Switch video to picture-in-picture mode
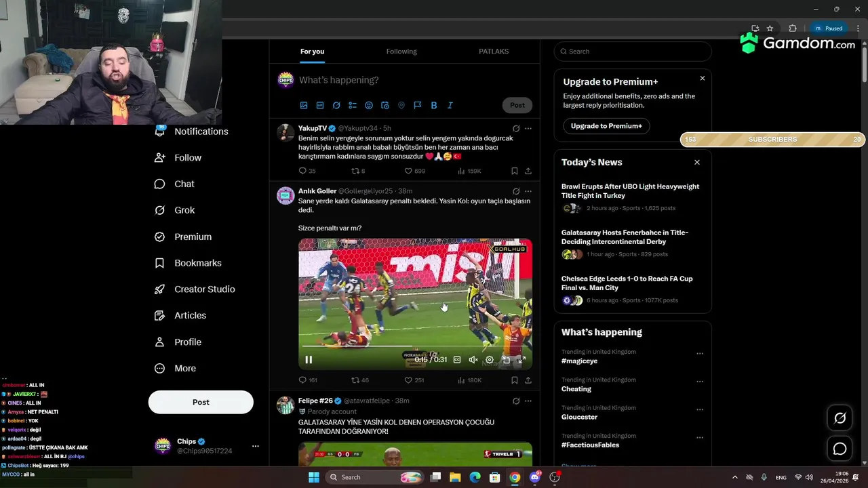Viewport: 868px width, 488px height. [506, 360]
